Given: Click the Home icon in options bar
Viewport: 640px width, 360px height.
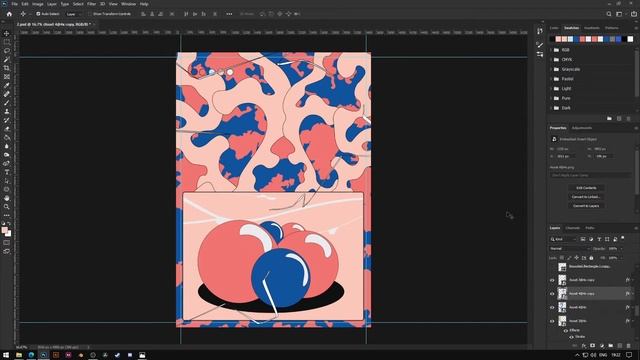Looking at the screenshot, I should click(9, 14).
